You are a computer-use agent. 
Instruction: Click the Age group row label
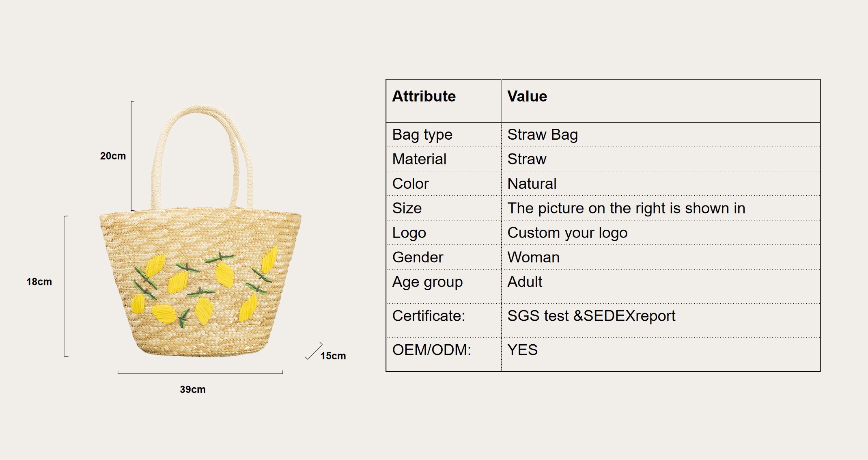click(x=427, y=282)
